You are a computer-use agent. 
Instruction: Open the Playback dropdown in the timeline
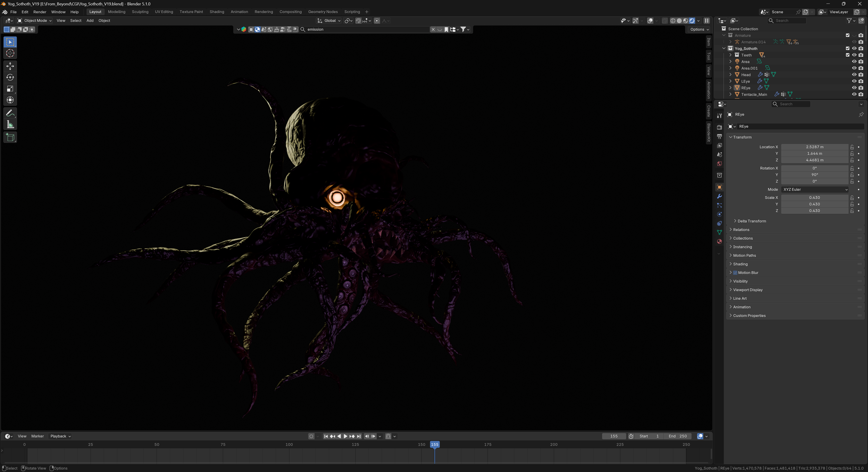[x=60, y=436]
